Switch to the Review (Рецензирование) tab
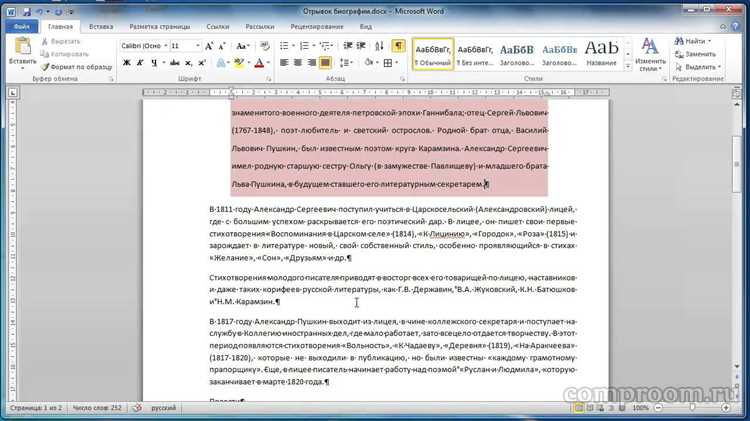 (x=317, y=27)
